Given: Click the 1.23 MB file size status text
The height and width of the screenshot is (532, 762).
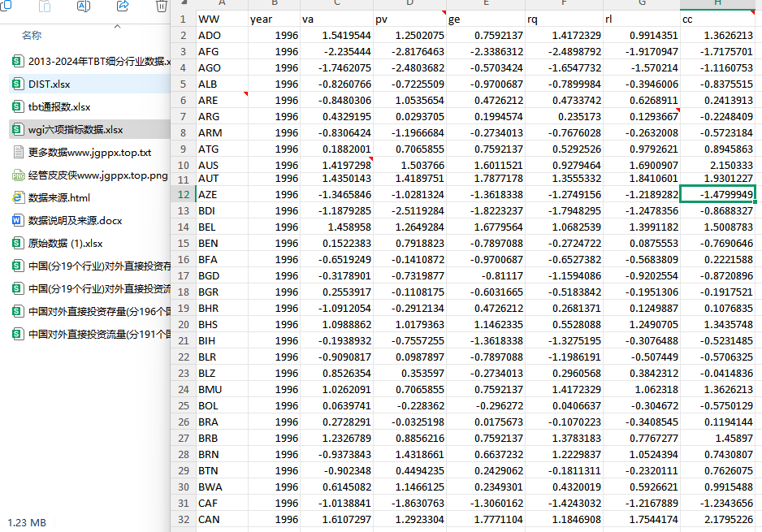Looking at the screenshot, I should tap(27, 523).
